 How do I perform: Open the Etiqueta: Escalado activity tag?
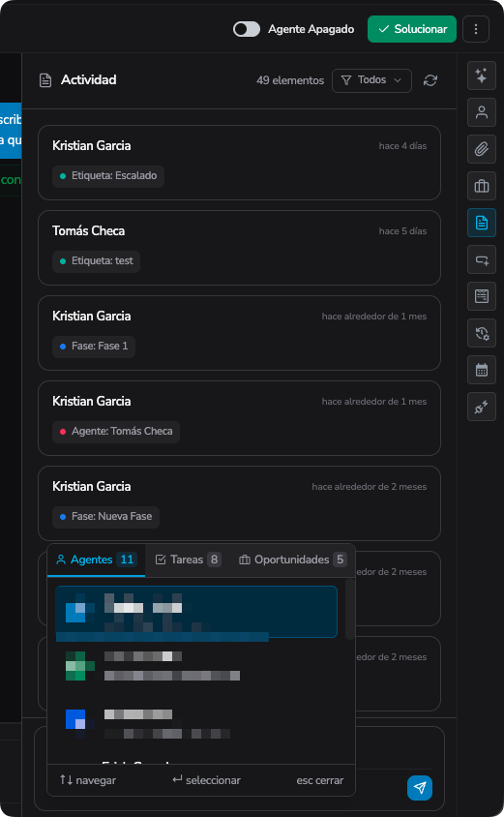tap(108, 176)
